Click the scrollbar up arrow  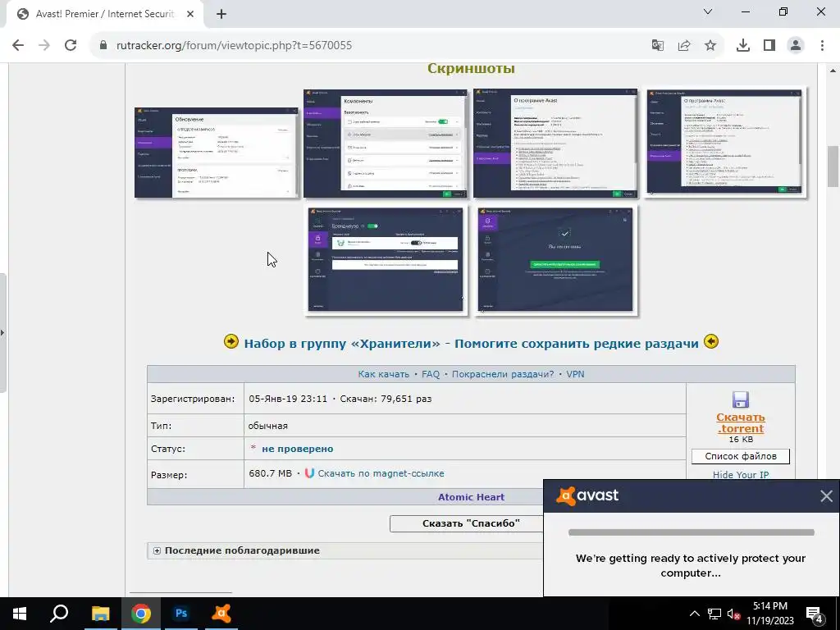point(833,71)
